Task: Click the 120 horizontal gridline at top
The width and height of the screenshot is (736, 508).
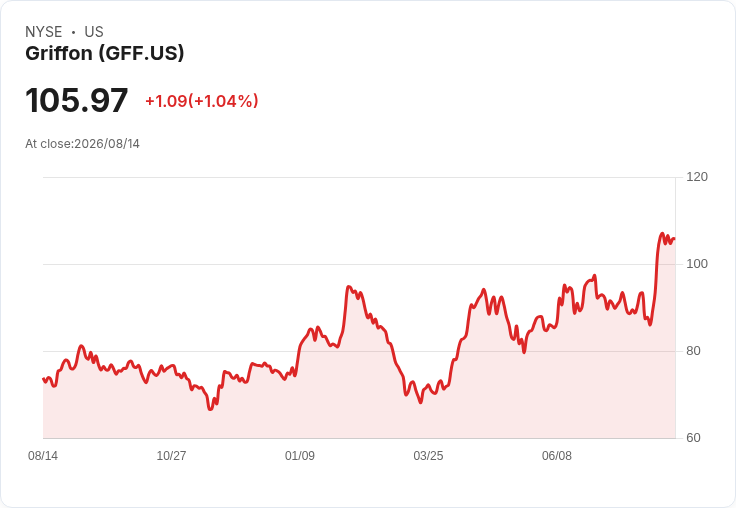Action: tap(359, 177)
